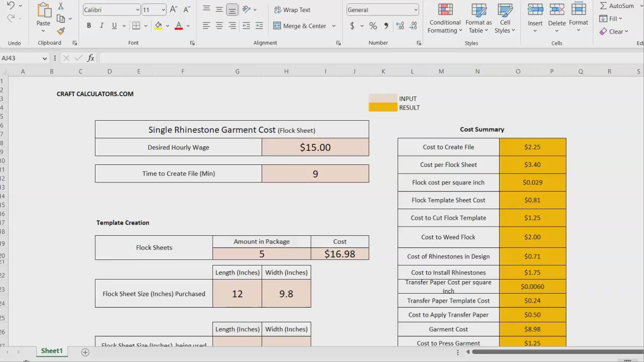644x362 pixels.
Task: Click the Increase Indent icon
Action: pos(259,26)
